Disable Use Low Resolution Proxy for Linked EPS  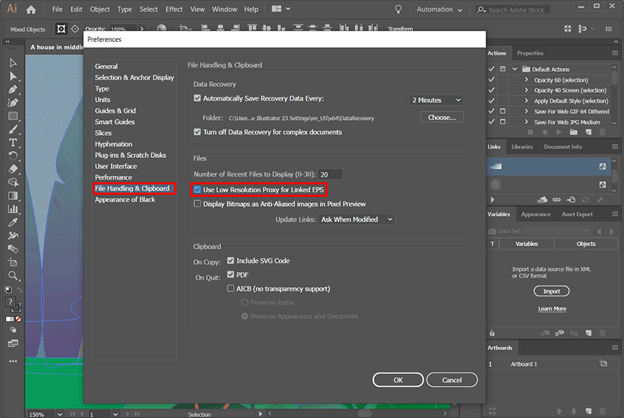(197, 189)
